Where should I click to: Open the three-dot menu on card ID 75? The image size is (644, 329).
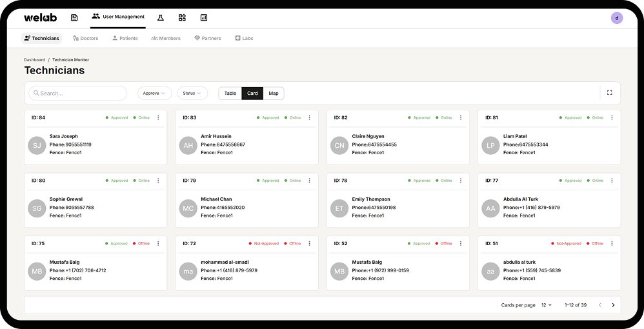[158, 243]
